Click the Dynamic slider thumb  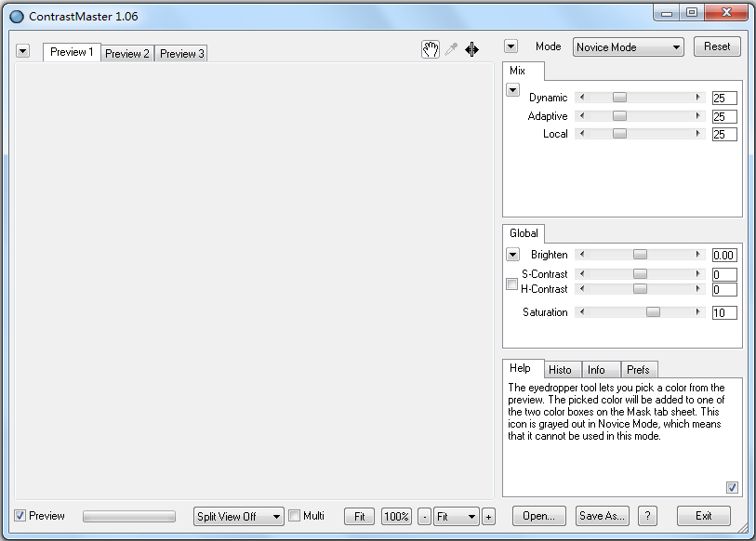(x=619, y=98)
